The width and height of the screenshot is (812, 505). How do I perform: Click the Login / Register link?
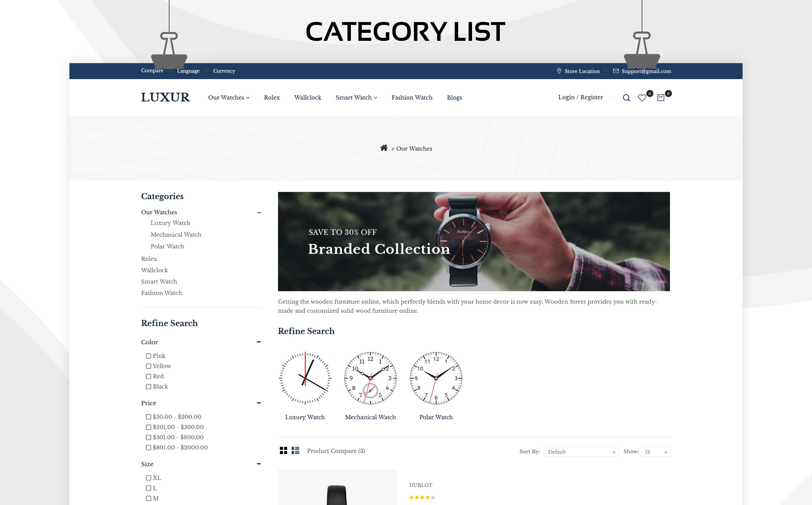click(x=581, y=97)
